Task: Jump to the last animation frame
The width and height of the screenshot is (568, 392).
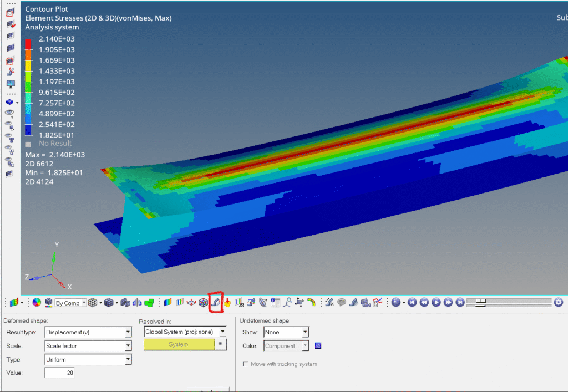Action: coord(460,303)
